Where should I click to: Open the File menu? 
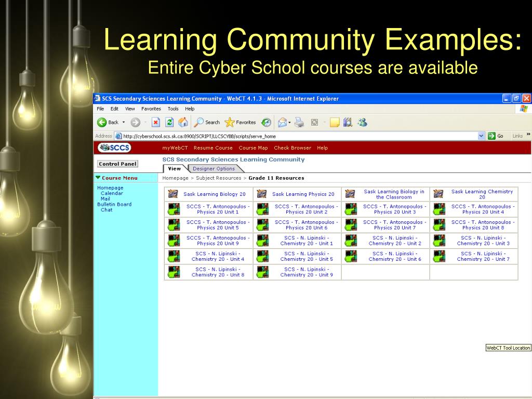tap(100, 109)
